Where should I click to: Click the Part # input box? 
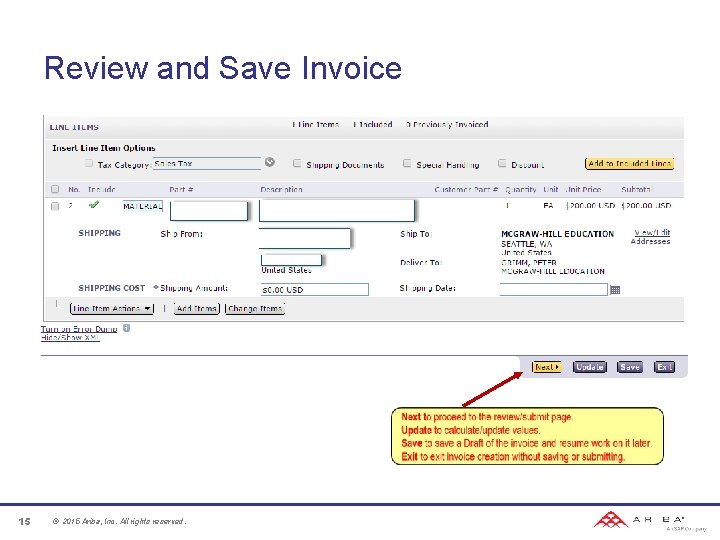coord(209,211)
